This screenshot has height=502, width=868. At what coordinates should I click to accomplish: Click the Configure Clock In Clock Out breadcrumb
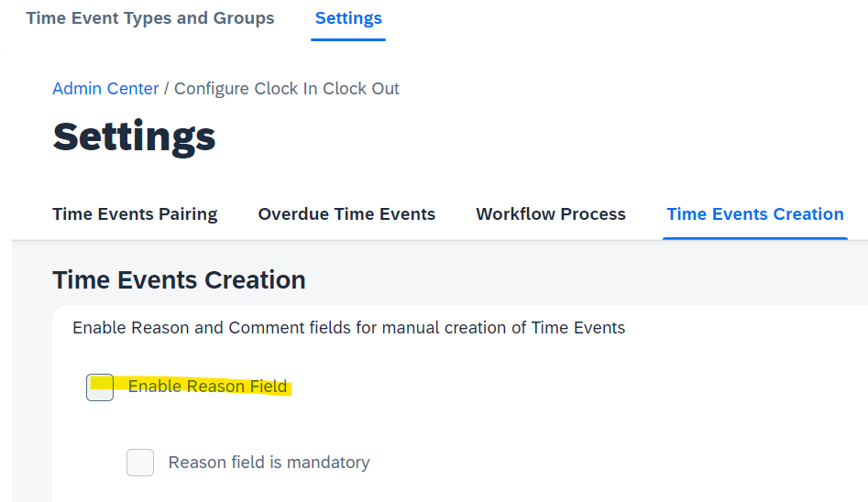[287, 89]
